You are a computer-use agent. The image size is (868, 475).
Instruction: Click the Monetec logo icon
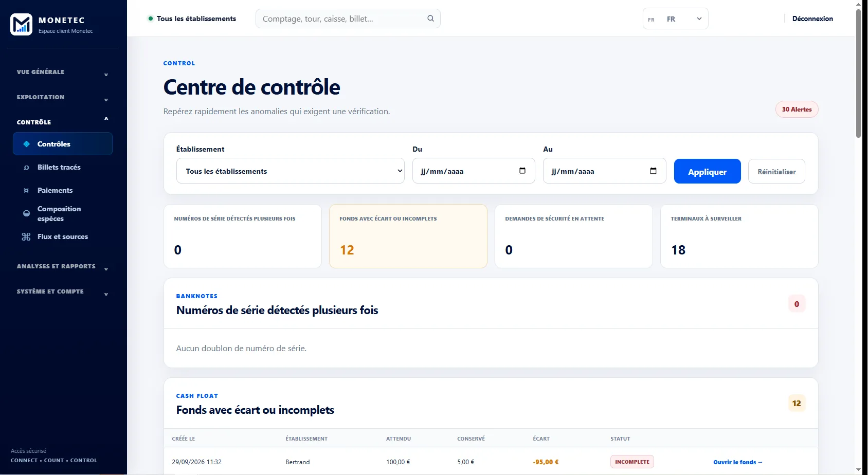coord(22,24)
